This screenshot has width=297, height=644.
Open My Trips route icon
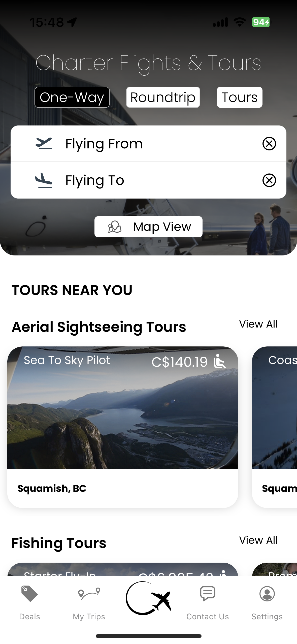[89, 594]
